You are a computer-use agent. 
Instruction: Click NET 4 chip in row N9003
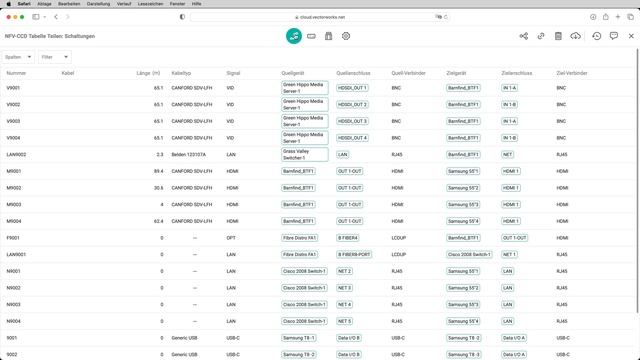click(344, 304)
